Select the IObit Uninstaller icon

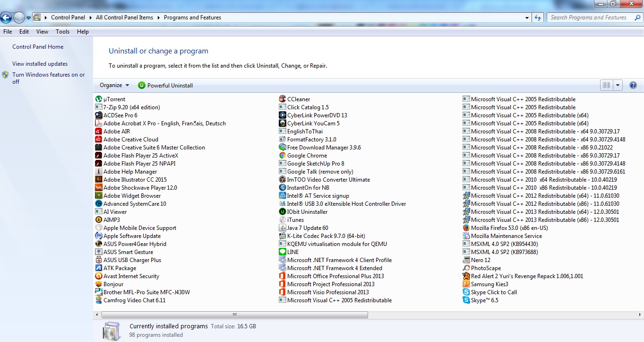click(283, 212)
